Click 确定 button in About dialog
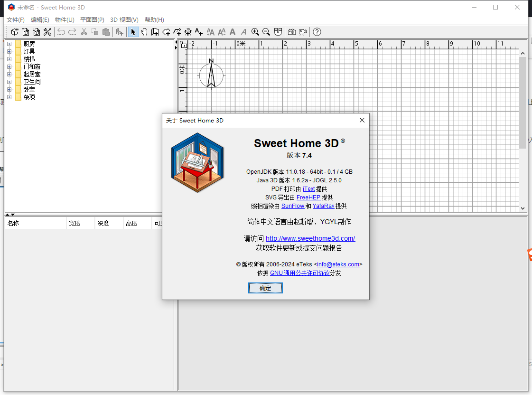Image resolution: width=532 pixels, height=395 pixels. point(265,288)
